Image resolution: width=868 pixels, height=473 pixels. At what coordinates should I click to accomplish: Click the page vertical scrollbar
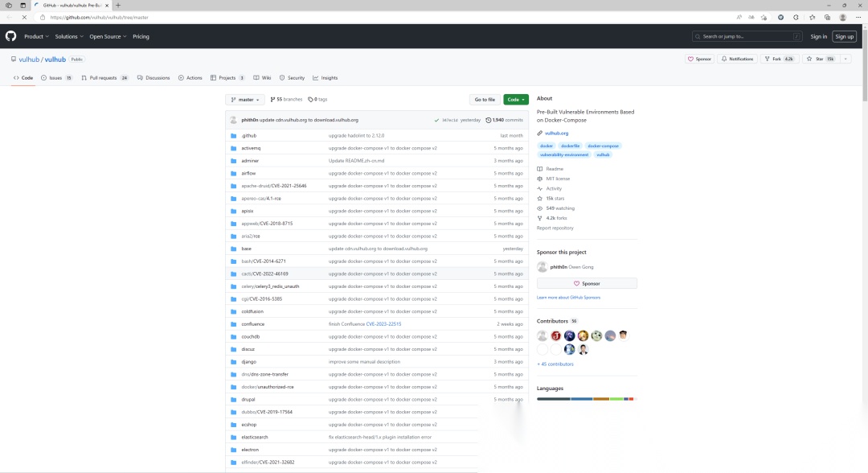pyautogui.click(x=864, y=64)
